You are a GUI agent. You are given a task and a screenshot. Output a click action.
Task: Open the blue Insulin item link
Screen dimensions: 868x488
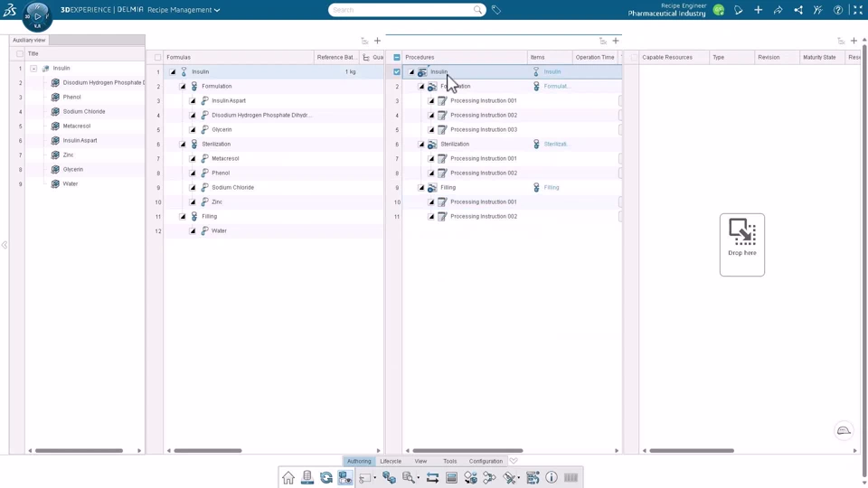(552, 71)
